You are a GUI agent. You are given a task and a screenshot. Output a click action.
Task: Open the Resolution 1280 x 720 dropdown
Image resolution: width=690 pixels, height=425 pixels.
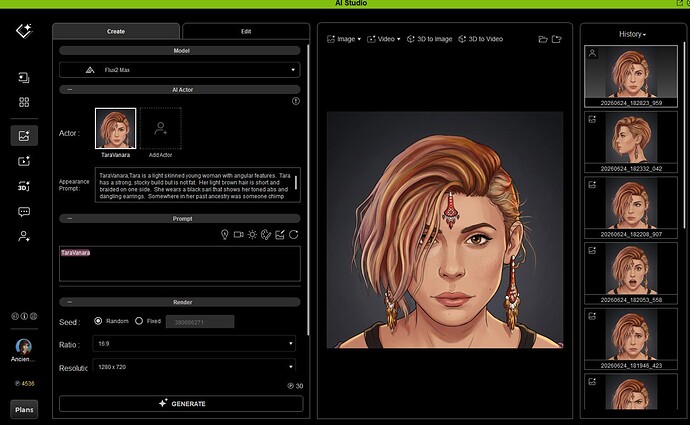pos(194,366)
